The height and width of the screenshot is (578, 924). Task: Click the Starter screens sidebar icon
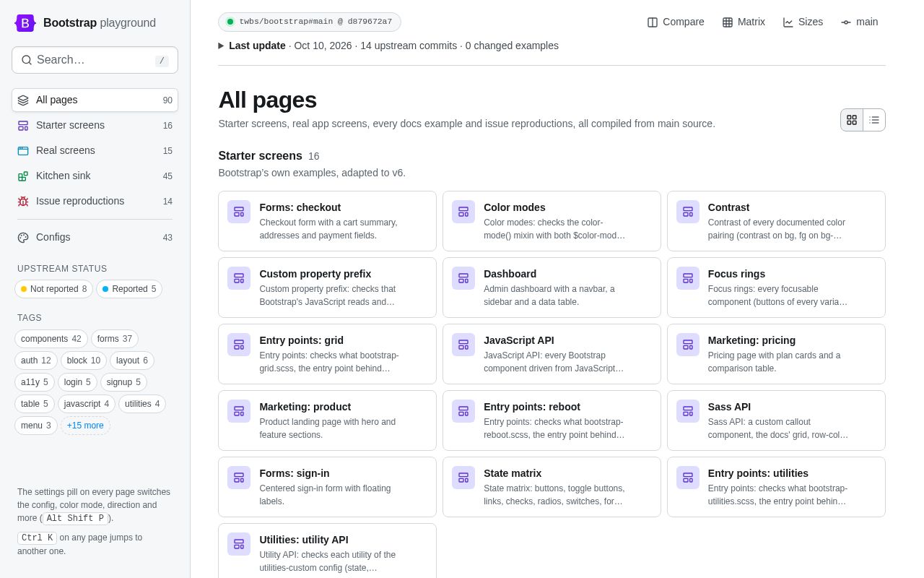(23, 126)
